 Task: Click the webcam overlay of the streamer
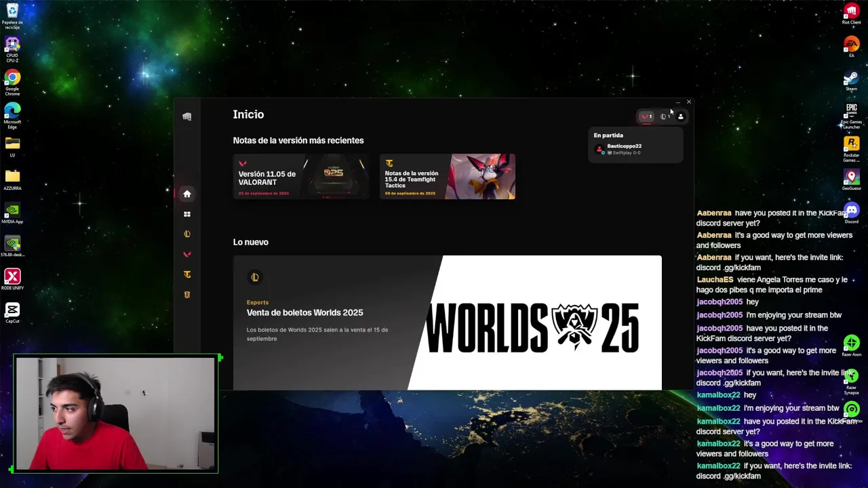click(115, 413)
